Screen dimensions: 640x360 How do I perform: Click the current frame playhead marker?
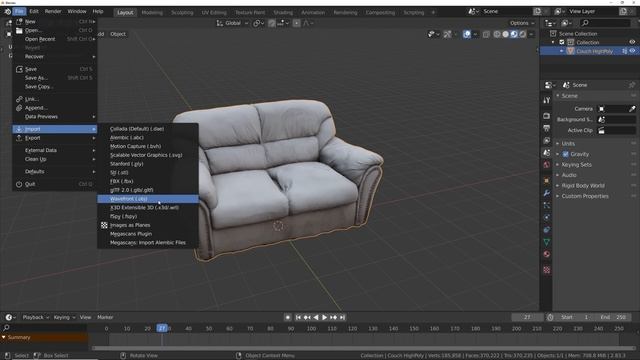[x=162, y=328]
